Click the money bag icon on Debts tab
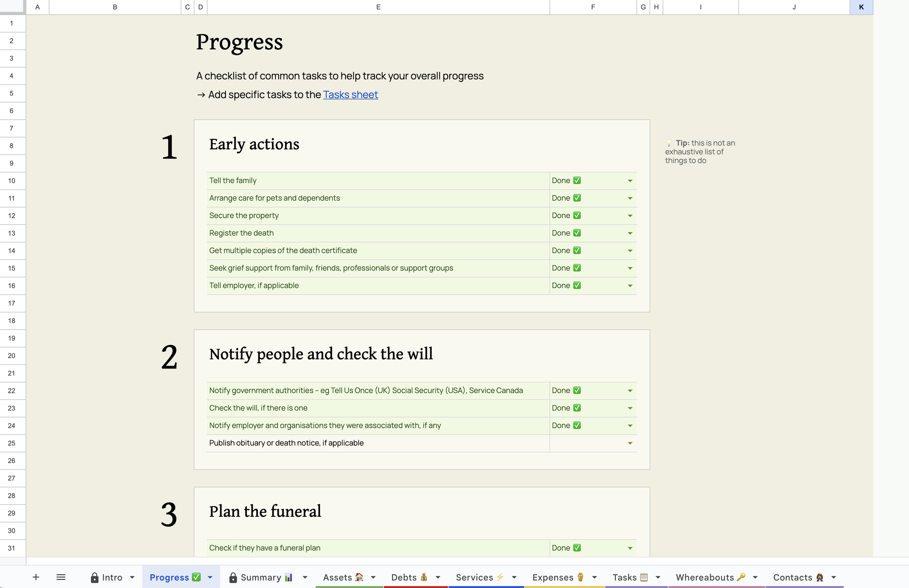909x588 pixels. pos(424,577)
